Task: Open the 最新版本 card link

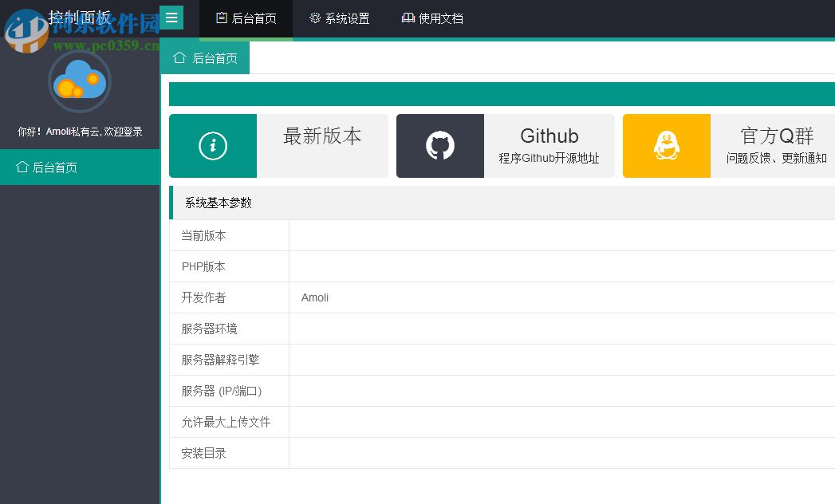Action: click(322, 136)
